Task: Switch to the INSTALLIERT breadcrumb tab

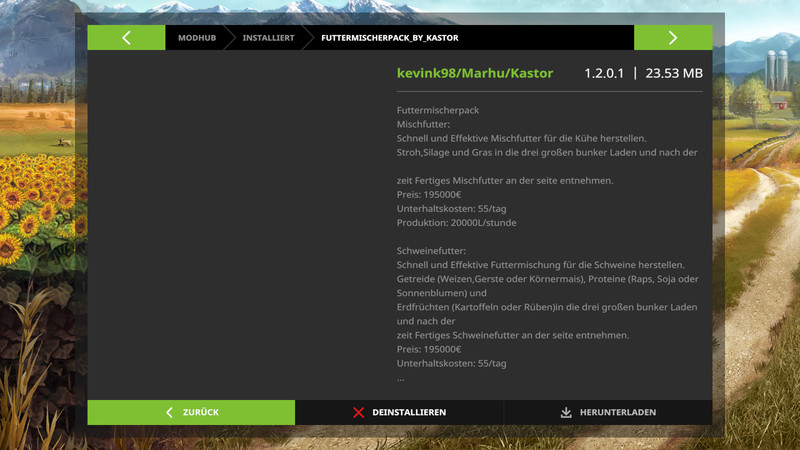Action: click(x=268, y=38)
